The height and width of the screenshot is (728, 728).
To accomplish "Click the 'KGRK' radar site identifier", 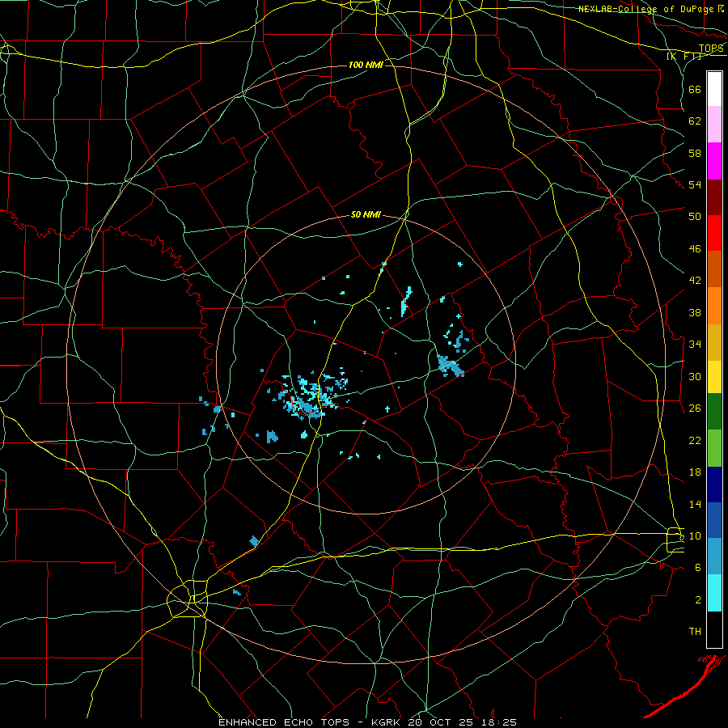I will [387, 722].
